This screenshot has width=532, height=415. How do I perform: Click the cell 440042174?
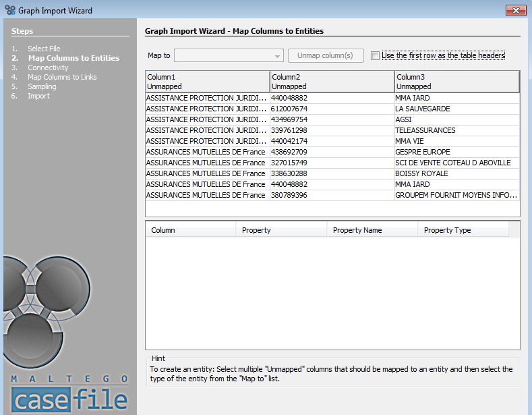coord(332,141)
